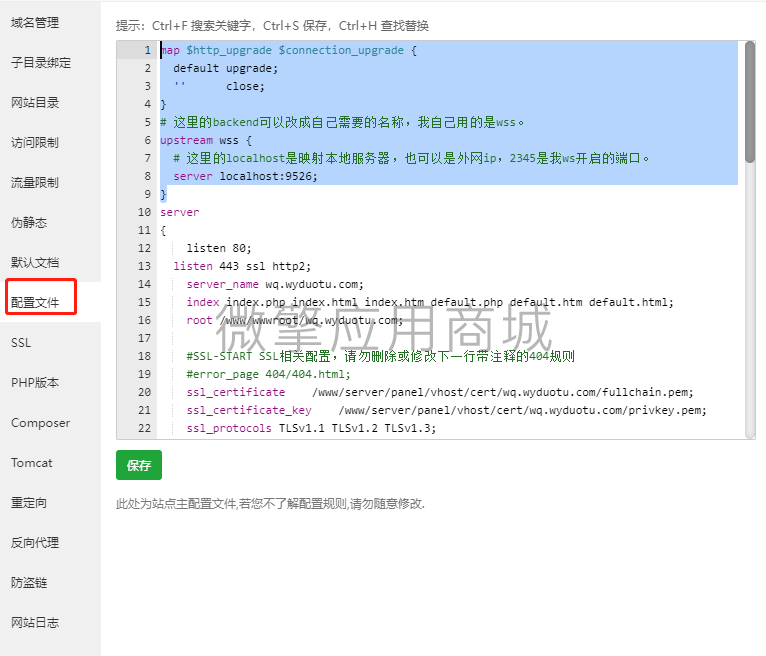The width and height of the screenshot is (766, 656).
Task: Click the editor vertical scrollbar thumb
Action: (x=750, y=102)
